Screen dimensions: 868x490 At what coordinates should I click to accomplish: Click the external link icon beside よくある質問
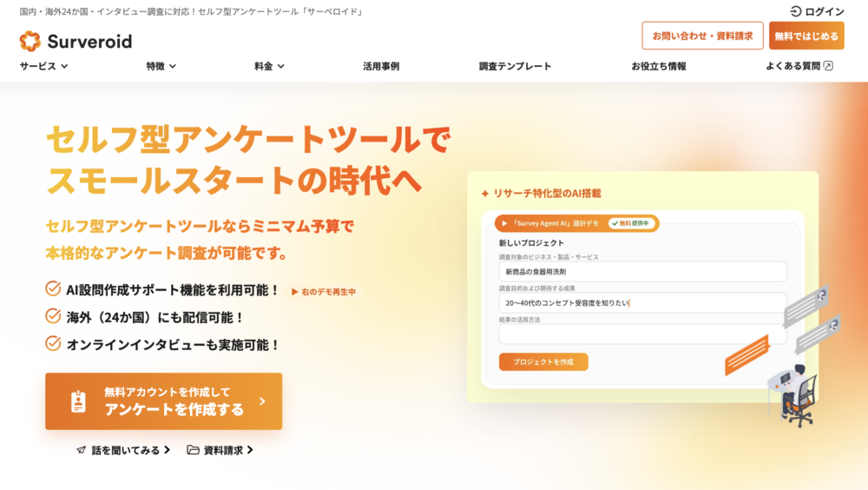click(828, 66)
